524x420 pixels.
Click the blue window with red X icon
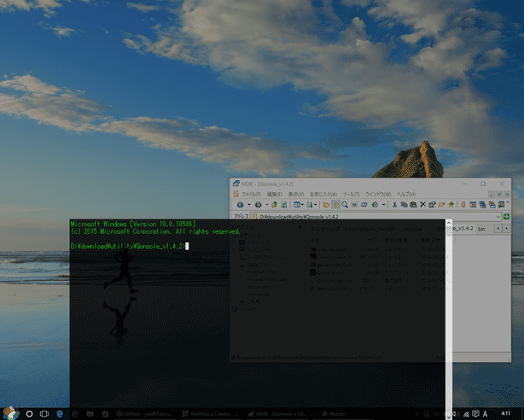473,205
